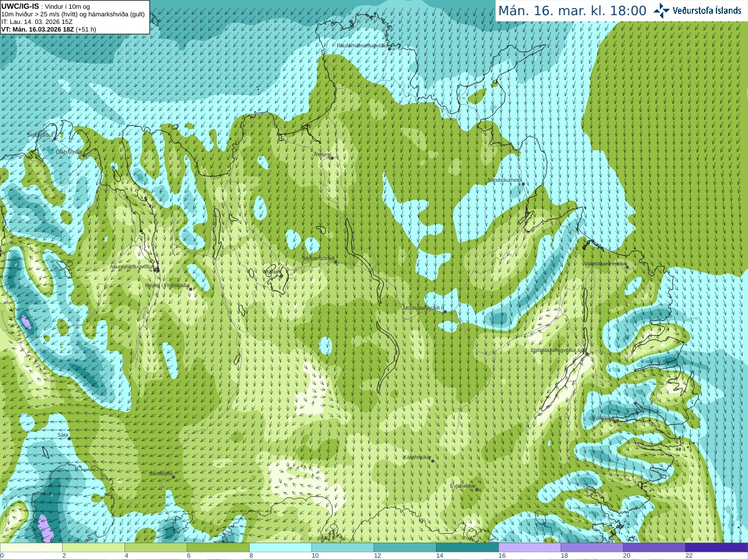Viewport: 748px width, 560px height.
Task: Click the Sáta station label
Action: pyautogui.click(x=63, y=435)
